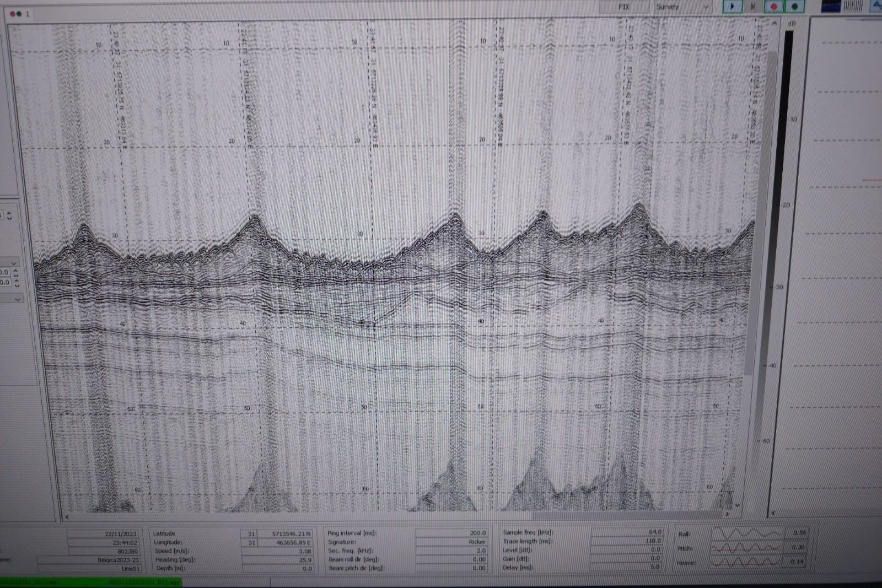This screenshot has height=588, width=882.
Task: Click the left arrow of horizontal scrollbar
Action: pos(67,517)
